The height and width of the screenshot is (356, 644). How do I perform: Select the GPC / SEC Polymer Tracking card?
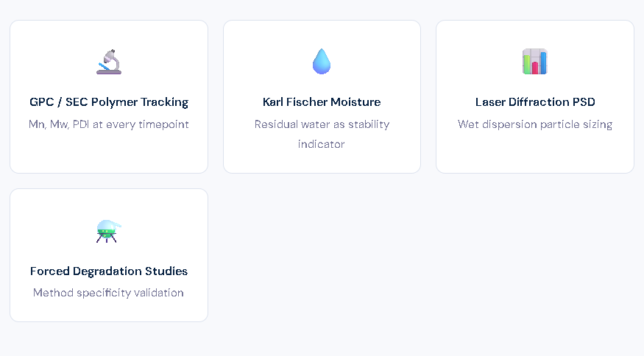[x=109, y=154]
